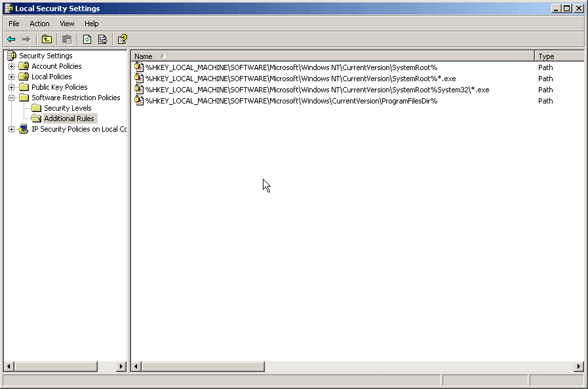This screenshot has height=389, width=588.
Task: Click the IP Security Policies icon
Action: [x=24, y=129]
